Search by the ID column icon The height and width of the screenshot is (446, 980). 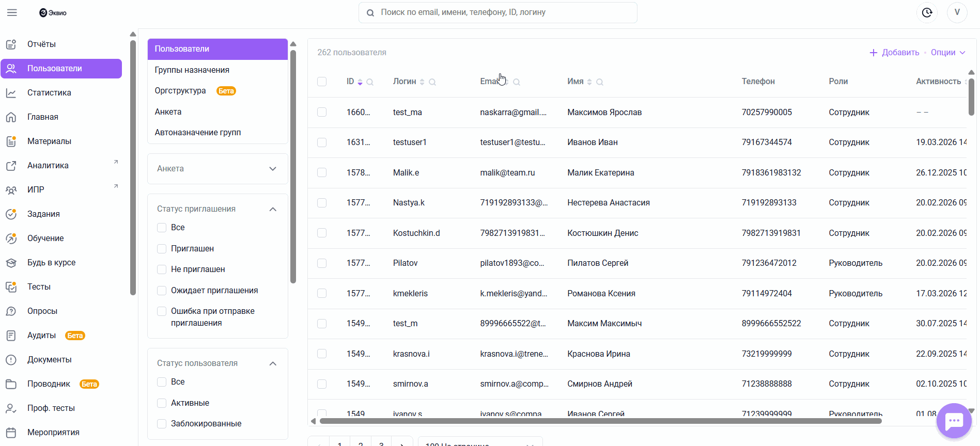point(370,82)
